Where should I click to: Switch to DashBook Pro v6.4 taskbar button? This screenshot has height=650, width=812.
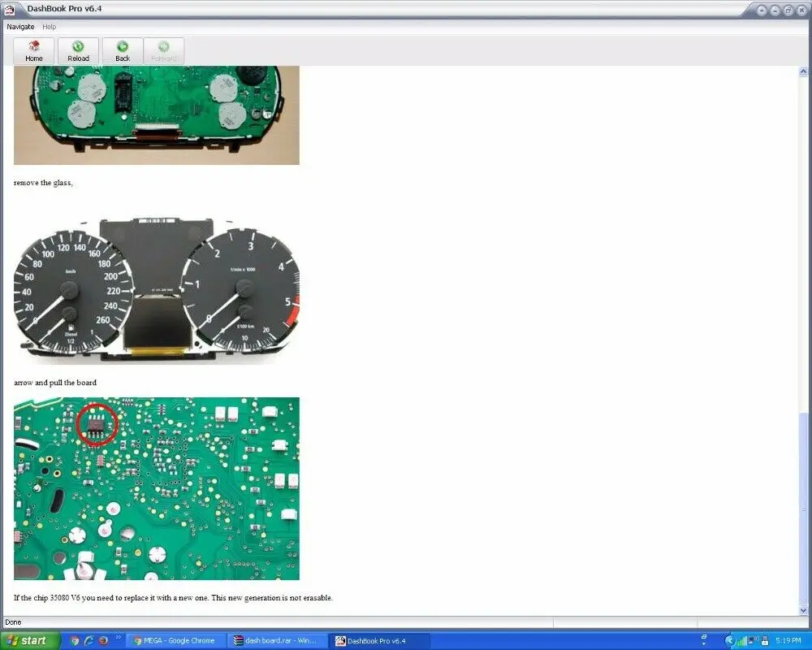pos(381,641)
